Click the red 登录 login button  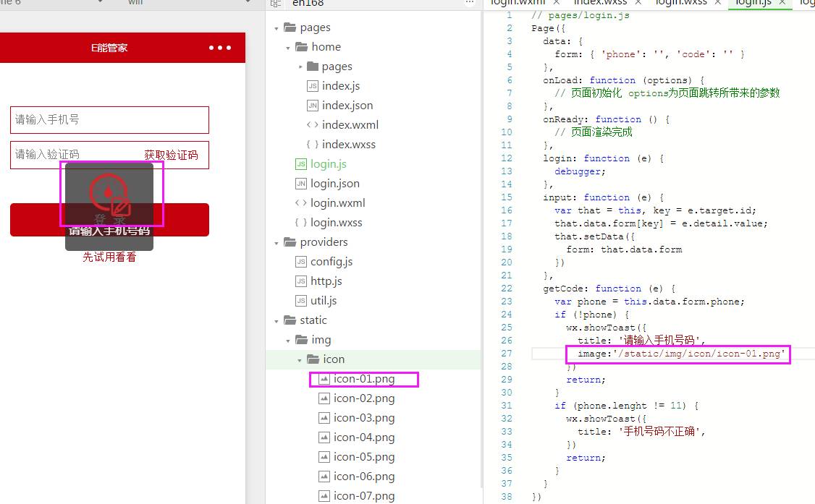pos(110,220)
